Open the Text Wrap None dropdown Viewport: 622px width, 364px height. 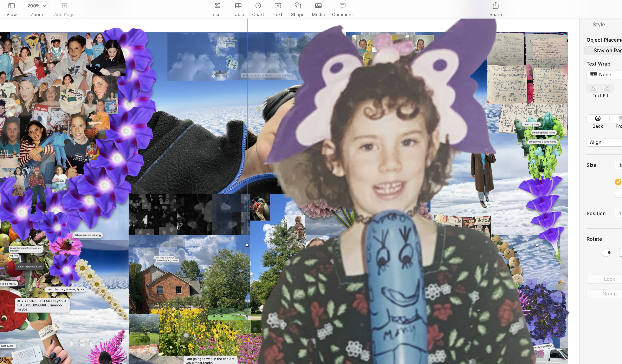(x=604, y=74)
